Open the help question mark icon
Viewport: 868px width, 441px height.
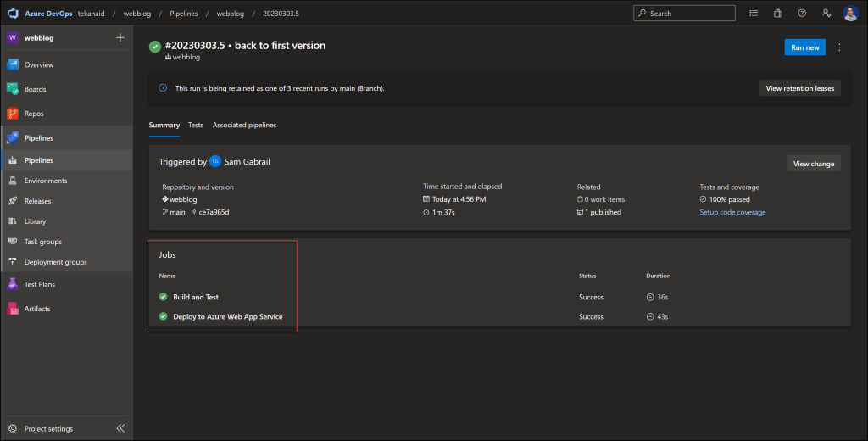(802, 14)
